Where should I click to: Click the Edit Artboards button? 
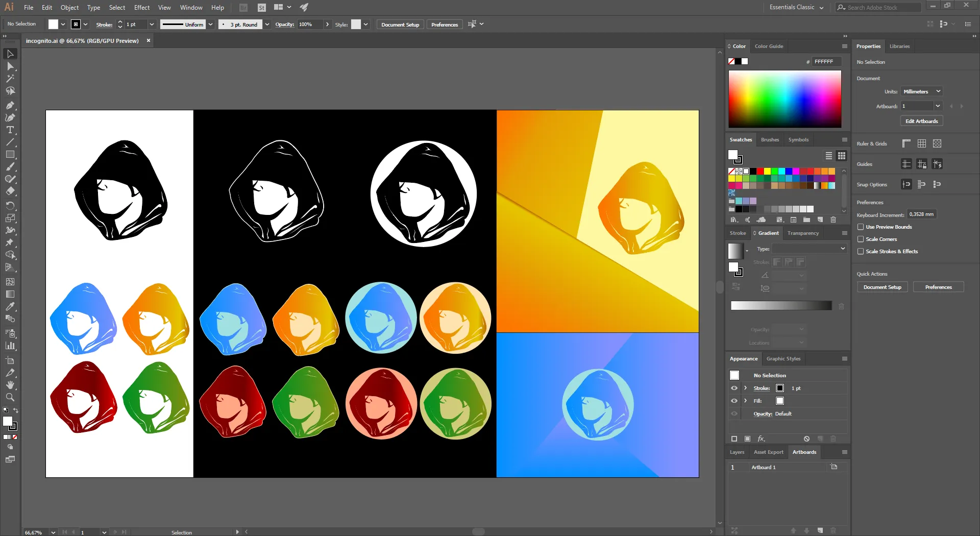coord(921,121)
